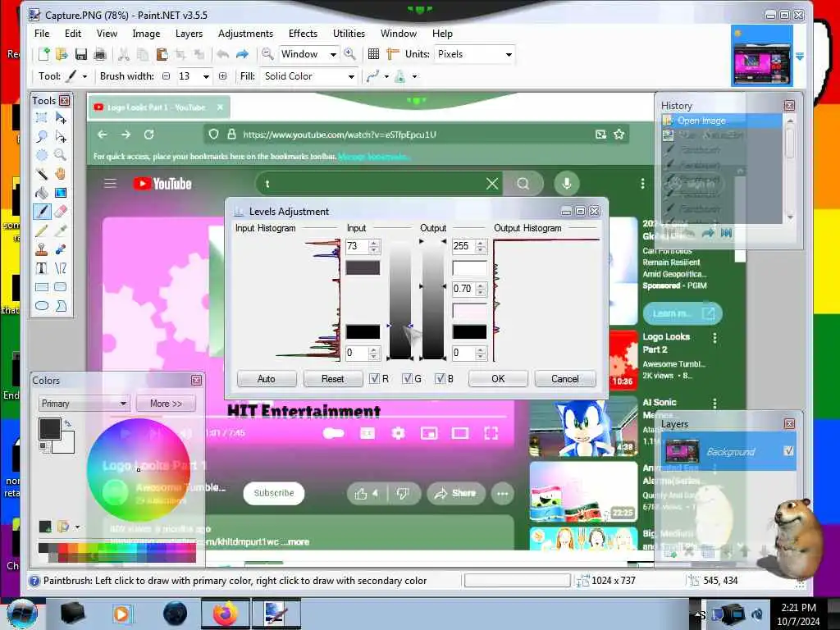The width and height of the screenshot is (840, 630).
Task: Select the Clone Stamp tool
Action: pos(41,249)
